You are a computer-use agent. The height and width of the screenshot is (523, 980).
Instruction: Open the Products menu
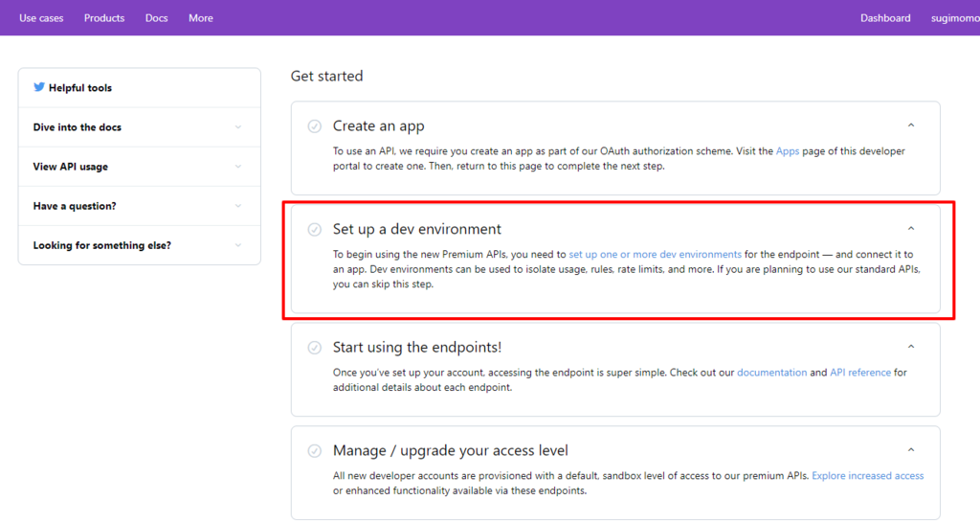tap(104, 18)
